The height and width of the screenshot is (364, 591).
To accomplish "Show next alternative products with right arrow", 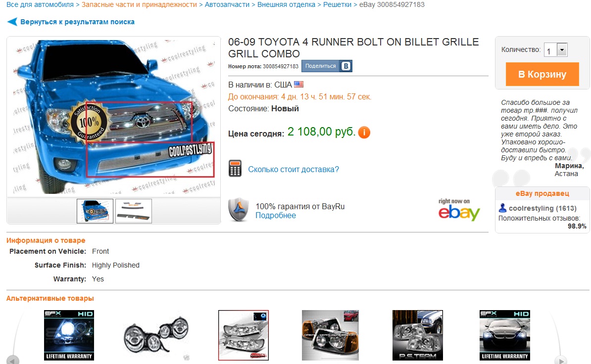I will tap(560, 360).
